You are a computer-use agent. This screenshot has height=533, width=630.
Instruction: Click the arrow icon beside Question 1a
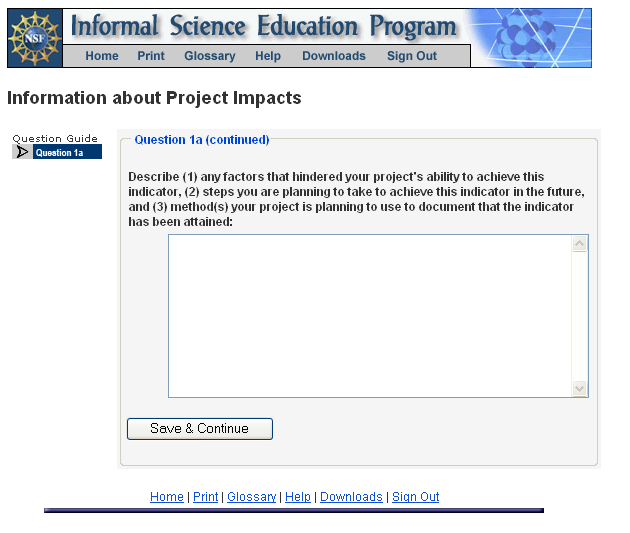22,152
